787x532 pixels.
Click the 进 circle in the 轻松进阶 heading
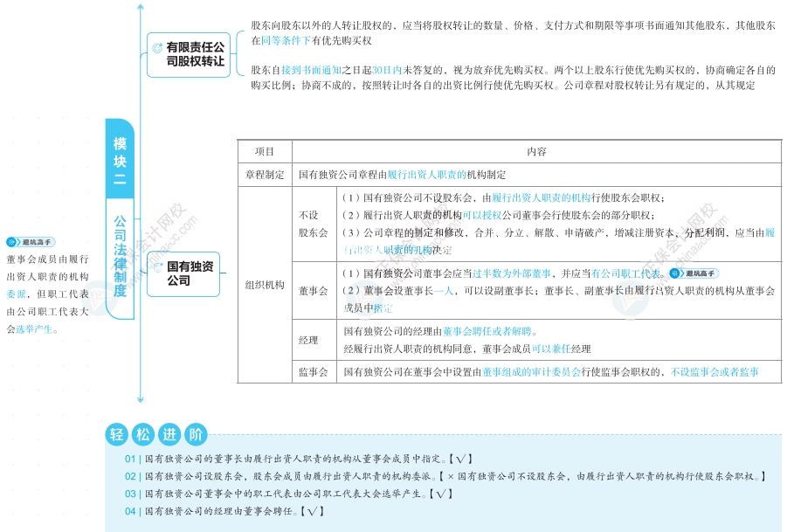point(169,434)
